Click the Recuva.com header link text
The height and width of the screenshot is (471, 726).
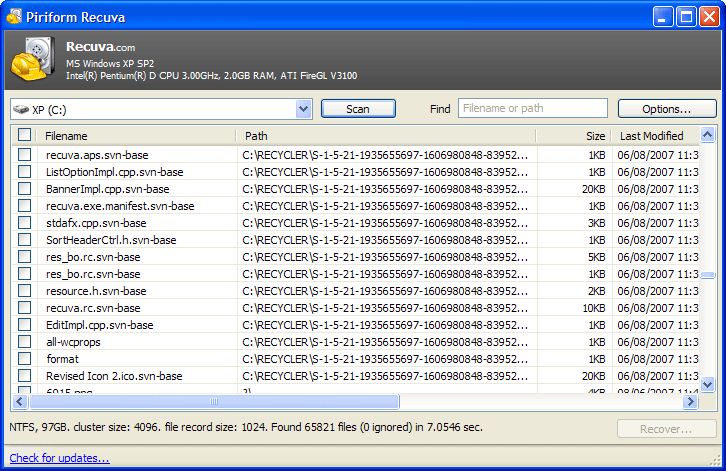coord(100,47)
